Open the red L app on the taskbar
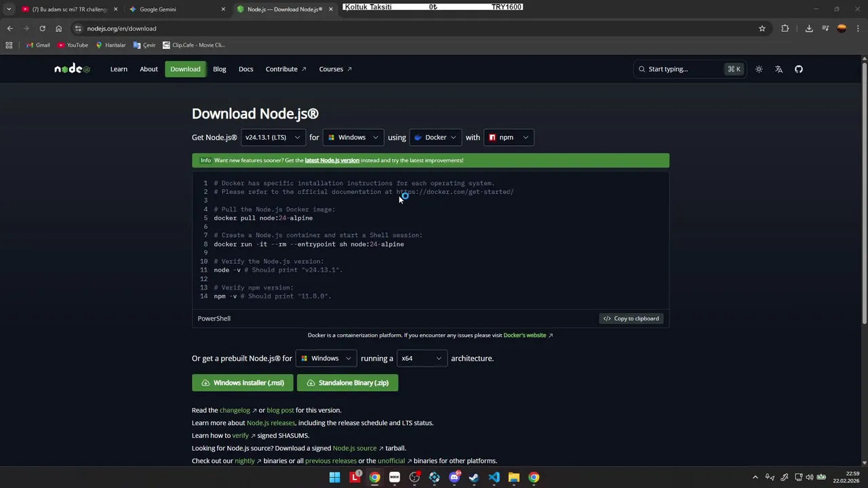The image size is (868, 488). (x=355, y=477)
